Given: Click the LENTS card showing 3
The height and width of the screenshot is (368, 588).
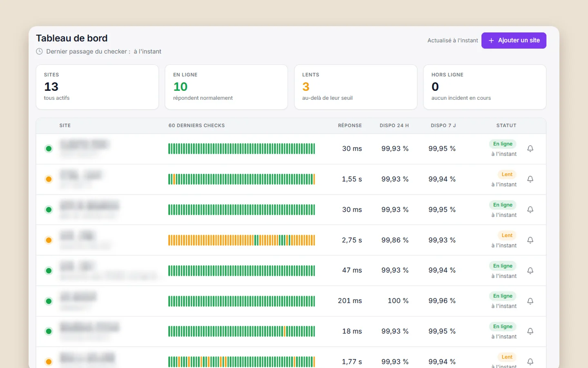Looking at the screenshot, I should point(356,87).
